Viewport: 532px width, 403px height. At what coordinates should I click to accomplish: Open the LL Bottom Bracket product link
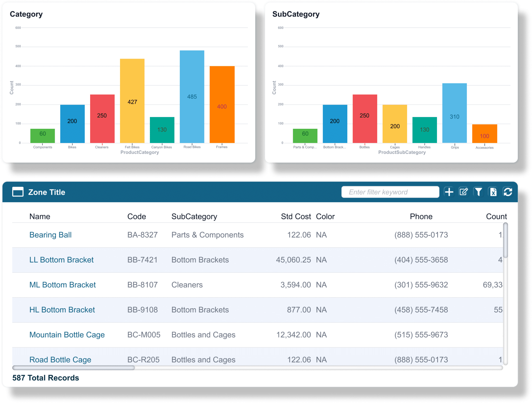point(61,260)
